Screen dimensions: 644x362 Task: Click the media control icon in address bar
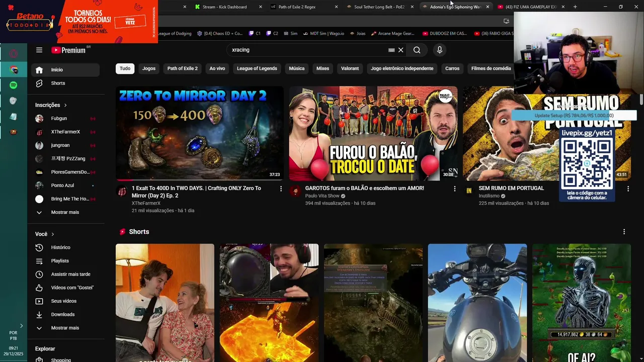506,21
